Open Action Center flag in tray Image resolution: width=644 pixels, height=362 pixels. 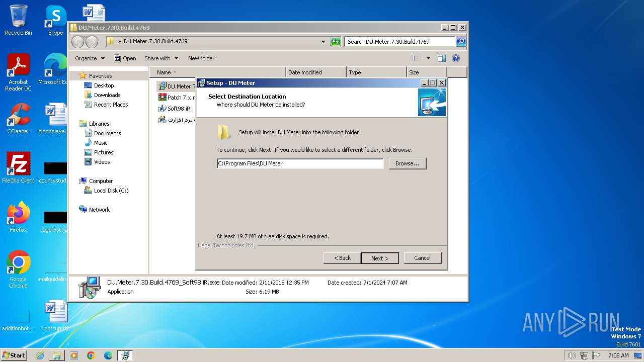point(596,355)
